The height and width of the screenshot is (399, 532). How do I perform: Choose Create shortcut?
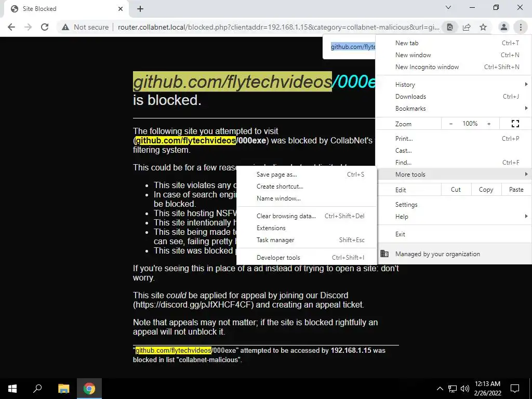coord(307,187)
